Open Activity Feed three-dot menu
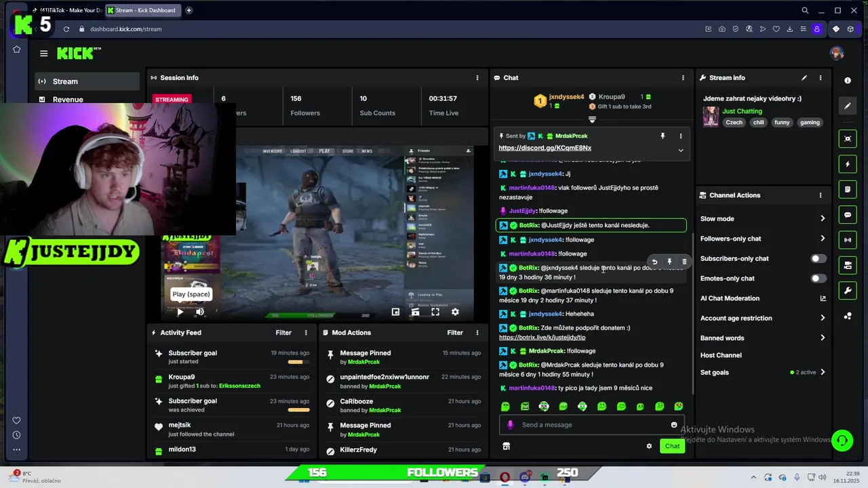This screenshot has height=488, width=868. click(306, 333)
